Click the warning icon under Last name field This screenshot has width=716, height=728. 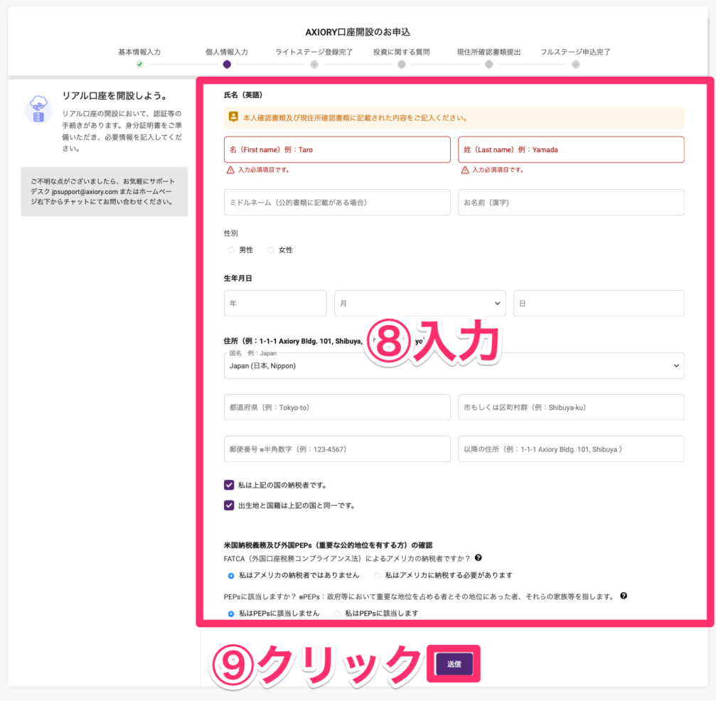click(x=465, y=170)
